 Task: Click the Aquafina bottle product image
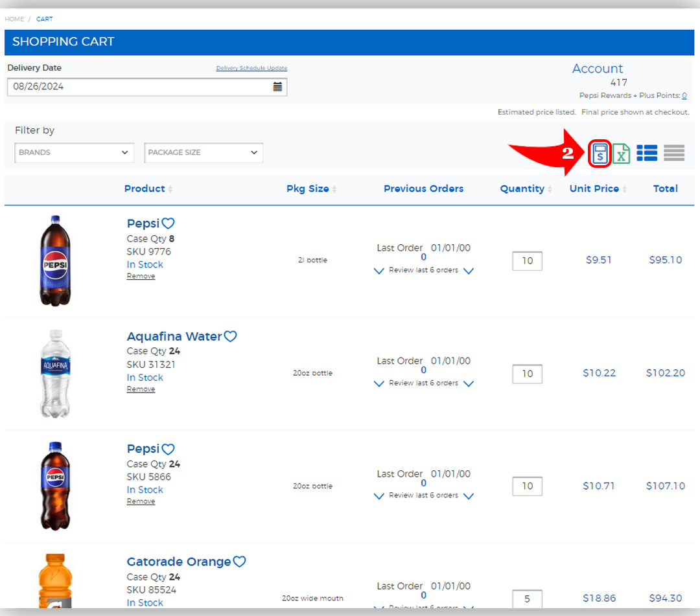coord(56,374)
